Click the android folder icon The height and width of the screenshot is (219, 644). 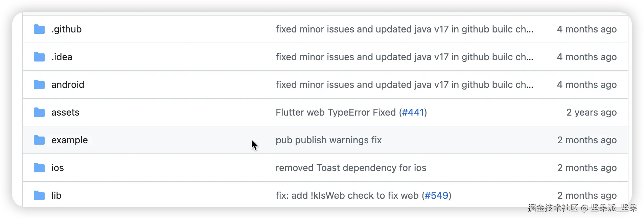pyautogui.click(x=39, y=85)
